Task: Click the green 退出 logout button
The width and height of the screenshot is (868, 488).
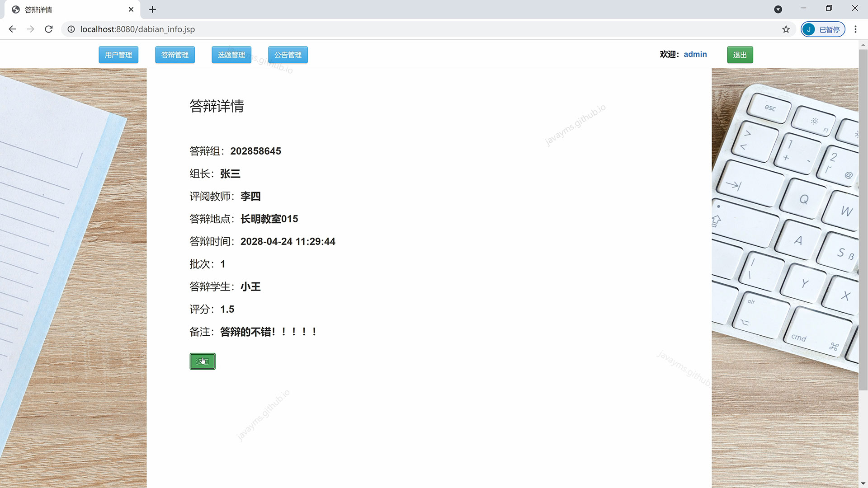Action: point(740,55)
